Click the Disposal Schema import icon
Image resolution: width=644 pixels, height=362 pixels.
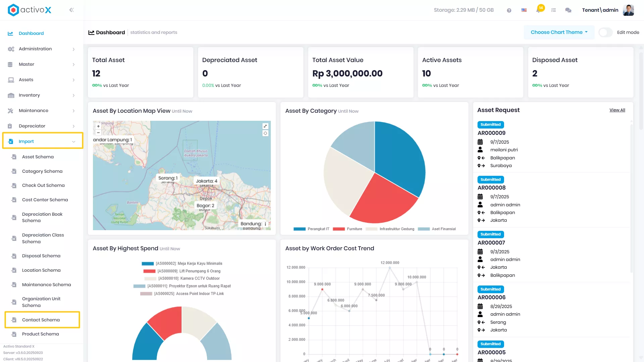point(14,256)
